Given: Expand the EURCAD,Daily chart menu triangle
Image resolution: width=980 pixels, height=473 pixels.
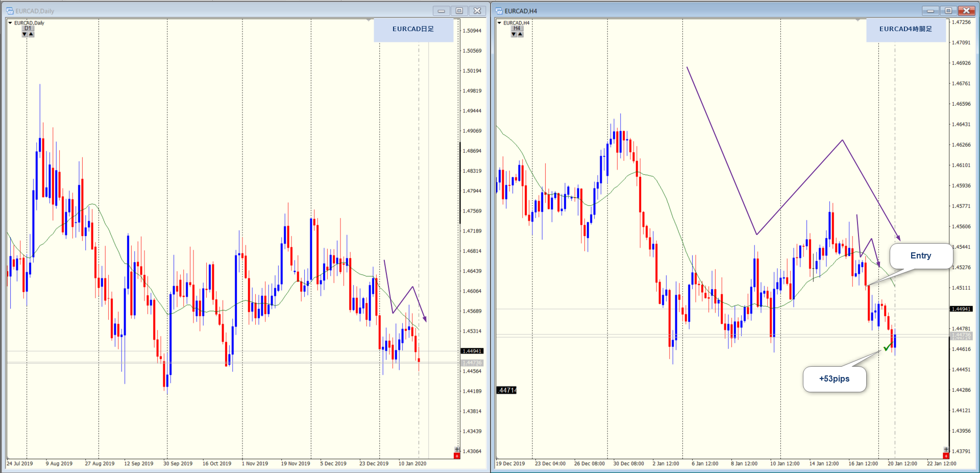Looking at the screenshot, I should (x=10, y=23).
